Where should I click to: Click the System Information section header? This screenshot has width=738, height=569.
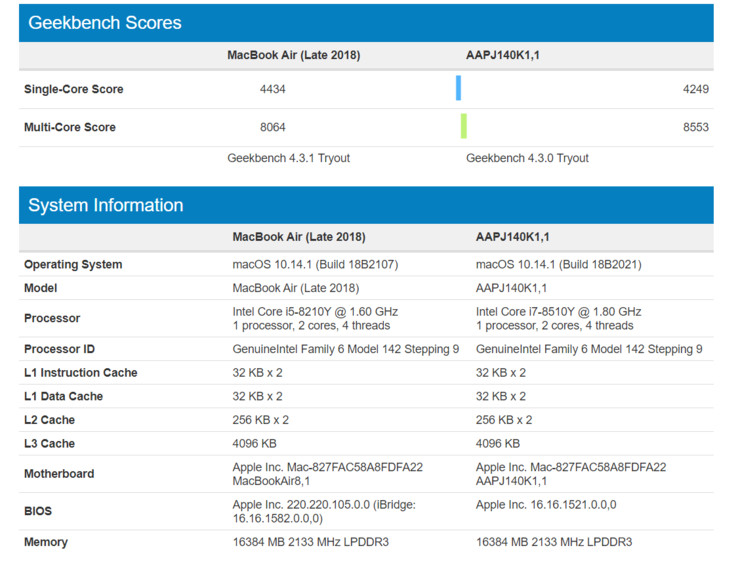(366, 205)
